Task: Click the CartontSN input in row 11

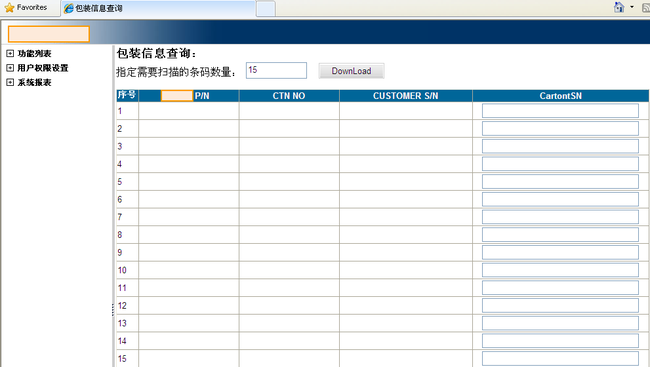Action: click(x=560, y=288)
